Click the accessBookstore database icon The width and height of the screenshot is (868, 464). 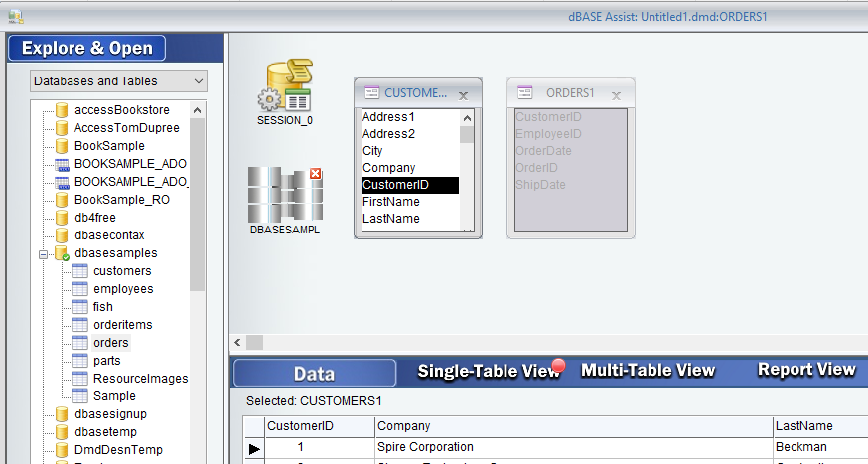coord(62,109)
